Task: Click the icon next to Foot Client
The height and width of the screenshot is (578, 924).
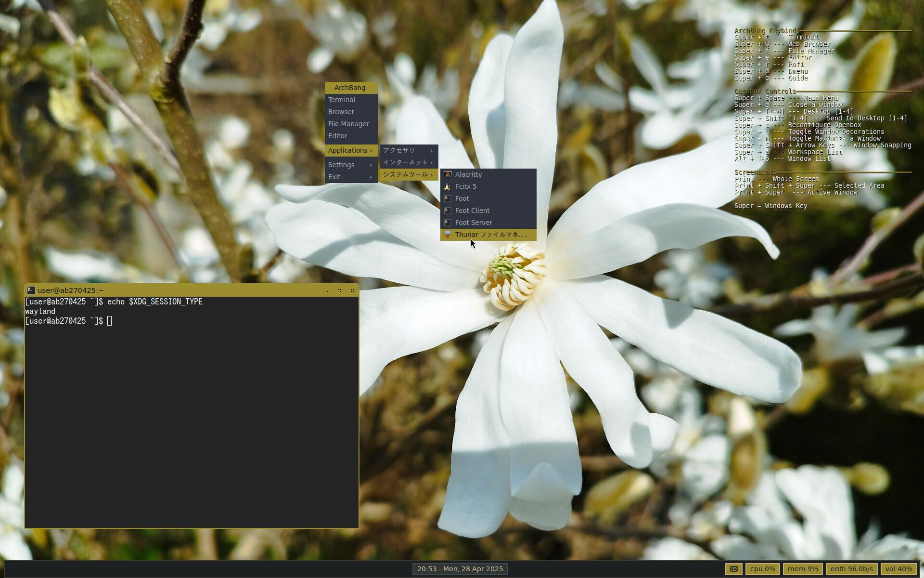Action: click(x=448, y=210)
